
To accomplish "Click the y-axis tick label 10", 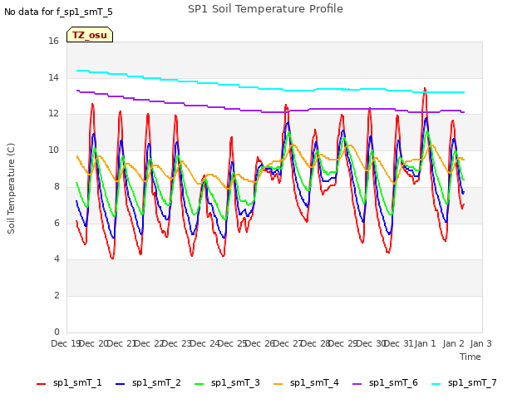I will 53,150.
